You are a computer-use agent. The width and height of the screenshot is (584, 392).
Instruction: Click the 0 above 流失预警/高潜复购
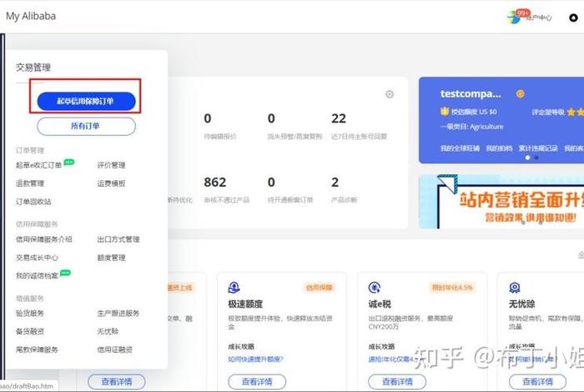[x=271, y=118]
